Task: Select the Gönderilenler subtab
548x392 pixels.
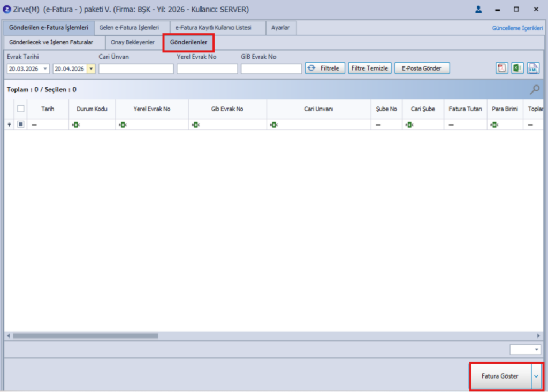Action: click(188, 42)
